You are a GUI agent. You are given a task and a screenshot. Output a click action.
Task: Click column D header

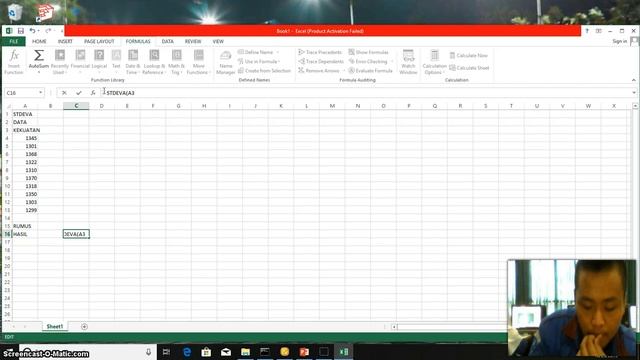(x=102, y=106)
